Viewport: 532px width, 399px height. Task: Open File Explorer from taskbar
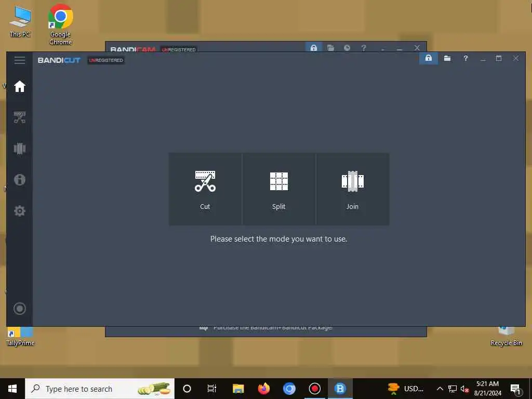click(238, 389)
